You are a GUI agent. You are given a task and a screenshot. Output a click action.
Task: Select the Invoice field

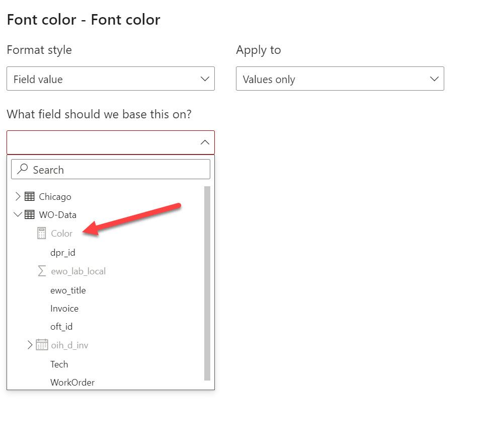click(x=64, y=309)
